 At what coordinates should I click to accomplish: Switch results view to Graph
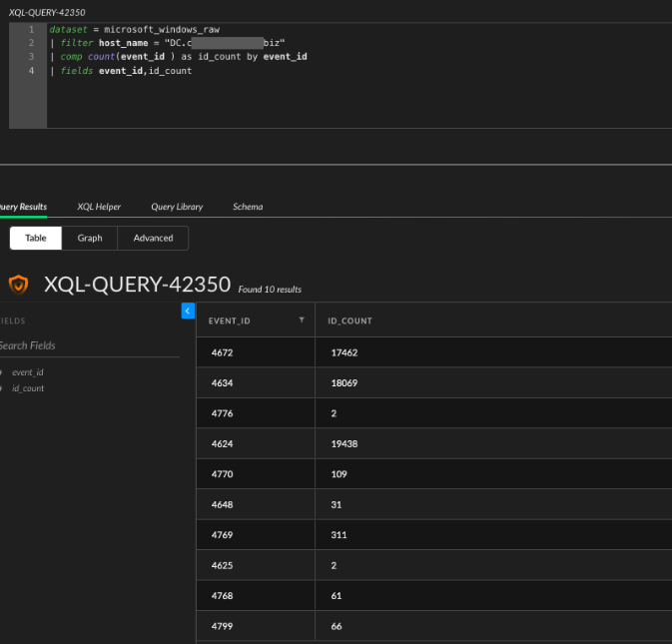click(90, 238)
